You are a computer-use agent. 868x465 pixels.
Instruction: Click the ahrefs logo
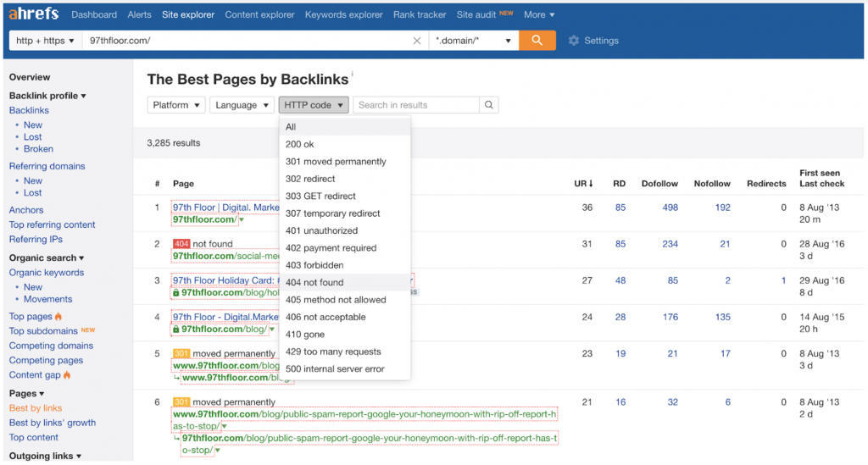tap(33, 14)
